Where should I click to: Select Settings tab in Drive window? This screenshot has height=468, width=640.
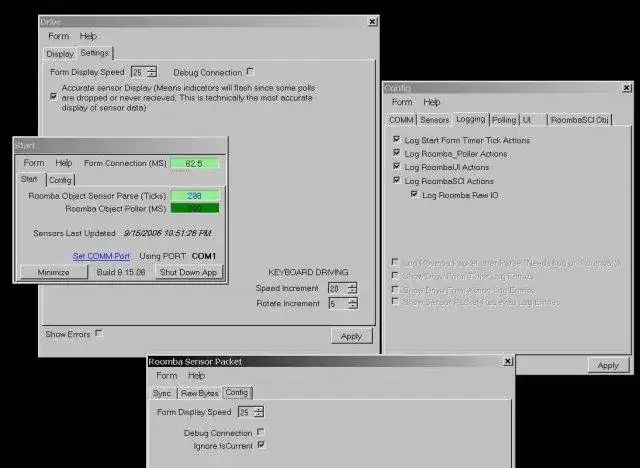pyautogui.click(x=95, y=53)
